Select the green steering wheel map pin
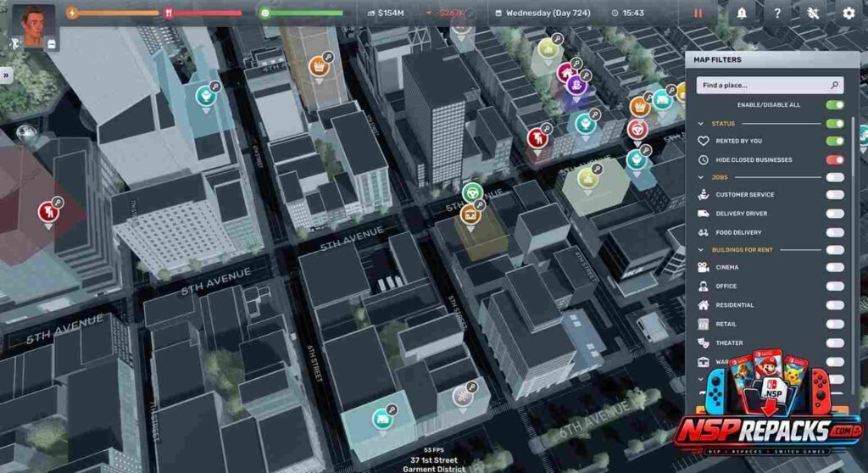Screen dimensions: 868x473 pyautogui.click(x=472, y=192)
